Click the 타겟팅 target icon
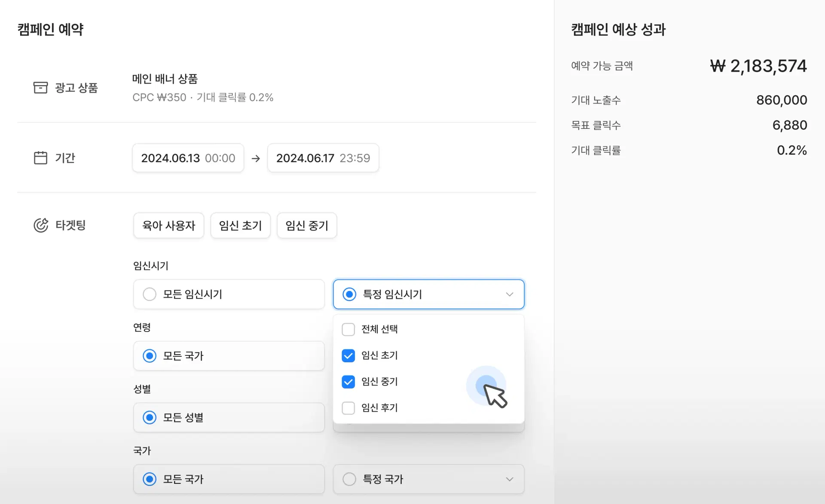This screenshot has height=504, width=825. 41,225
